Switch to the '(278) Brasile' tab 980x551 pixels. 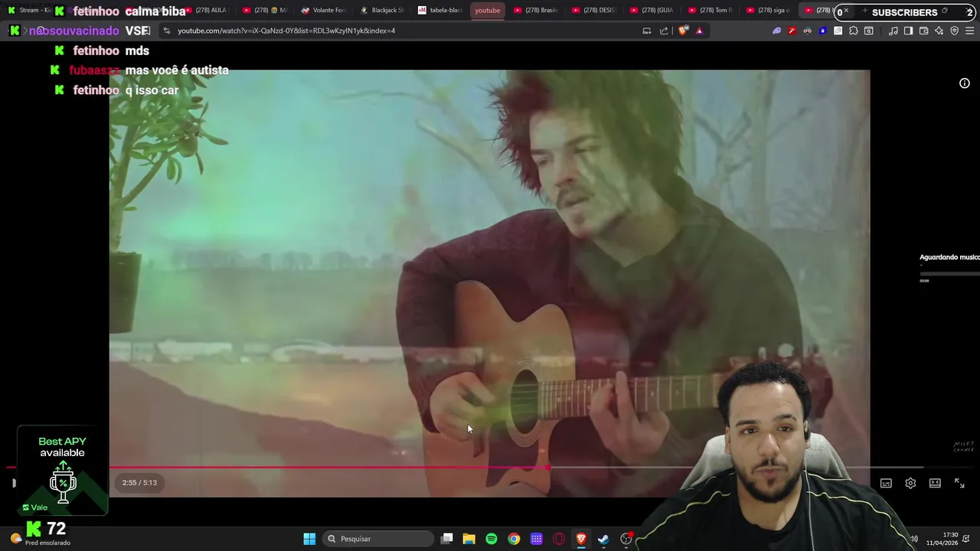click(536, 10)
